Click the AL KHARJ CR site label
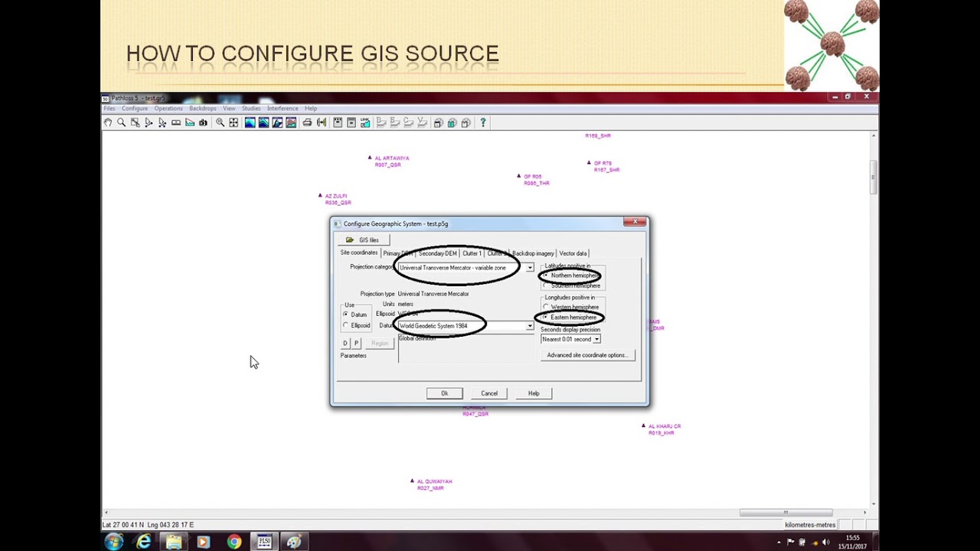 pyautogui.click(x=664, y=426)
